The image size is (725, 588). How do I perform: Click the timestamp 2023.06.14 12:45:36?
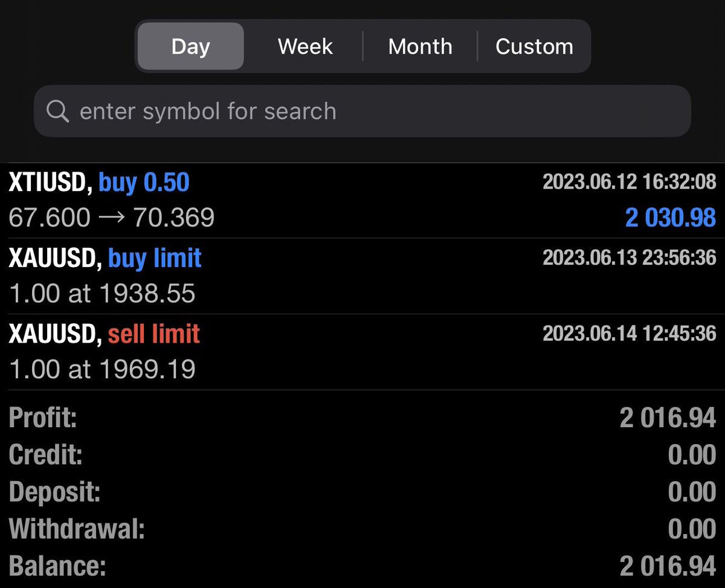point(630,334)
